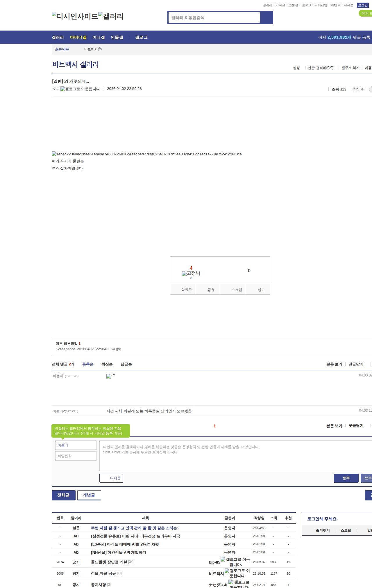Screen dimensions: 372x588
Task: Open the 갤로그 icon beside bip-85
Action: pyautogui.click(x=235, y=562)
